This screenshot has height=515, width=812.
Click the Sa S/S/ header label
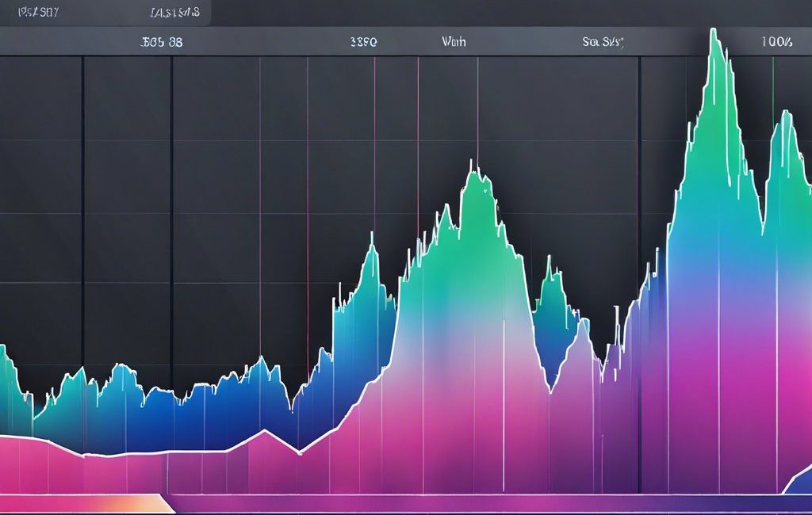pyautogui.click(x=603, y=43)
